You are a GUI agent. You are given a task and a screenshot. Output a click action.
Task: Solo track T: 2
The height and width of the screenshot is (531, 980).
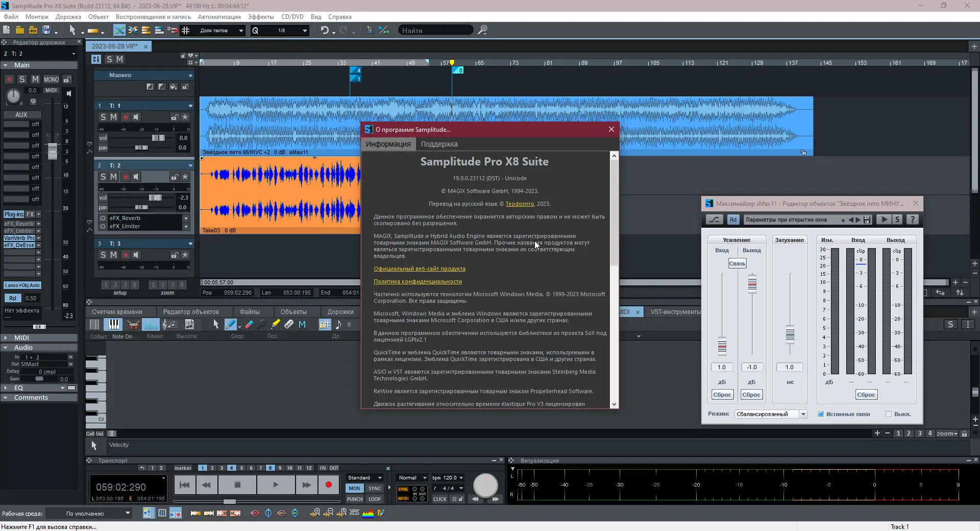[103, 177]
